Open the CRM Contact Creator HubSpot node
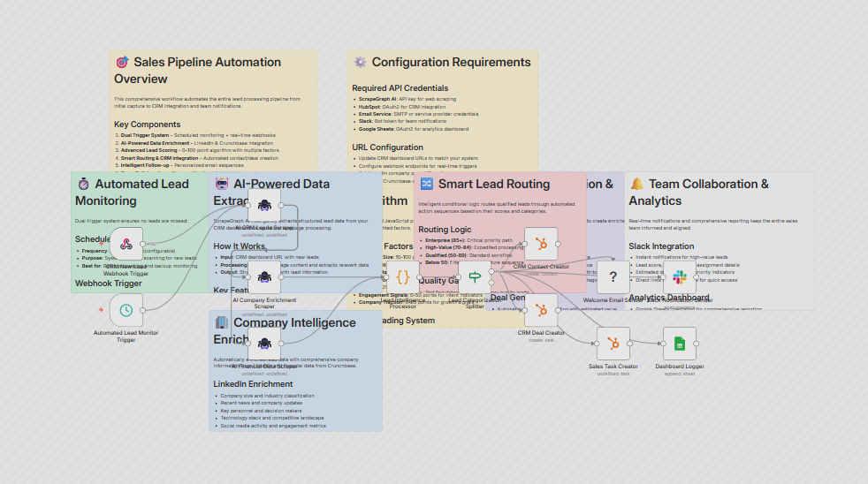The height and width of the screenshot is (484, 868). click(541, 244)
